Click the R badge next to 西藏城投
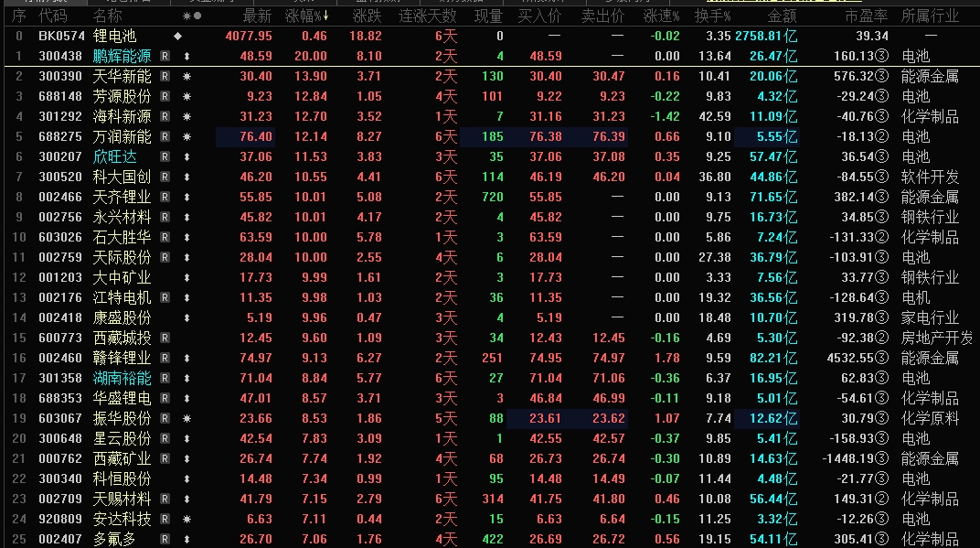Screen dimensions: 980x548 (x=165, y=338)
